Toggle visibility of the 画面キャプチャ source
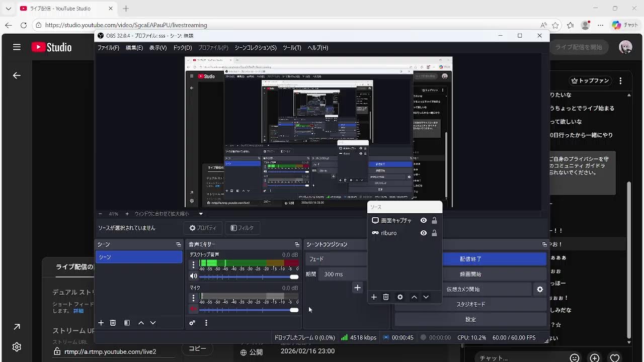 (x=424, y=220)
